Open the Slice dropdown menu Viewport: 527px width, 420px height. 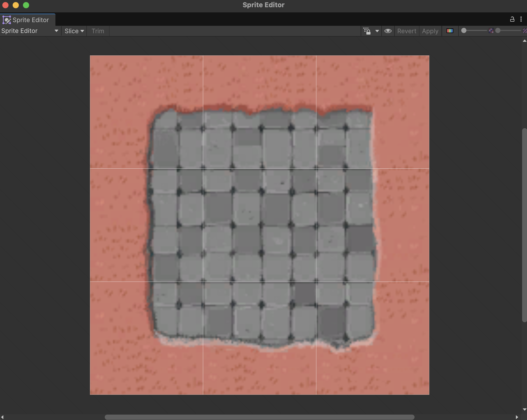74,31
